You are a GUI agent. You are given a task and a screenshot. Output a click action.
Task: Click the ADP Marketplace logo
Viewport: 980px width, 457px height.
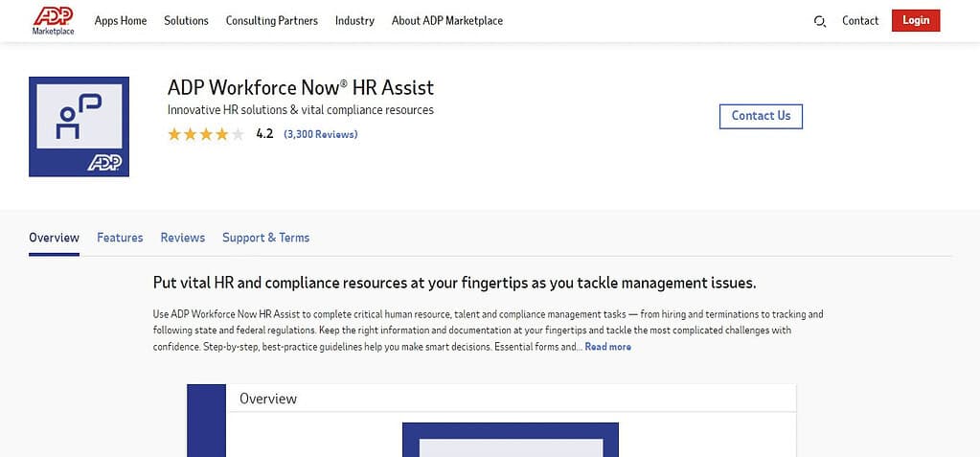tap(53, 21)
